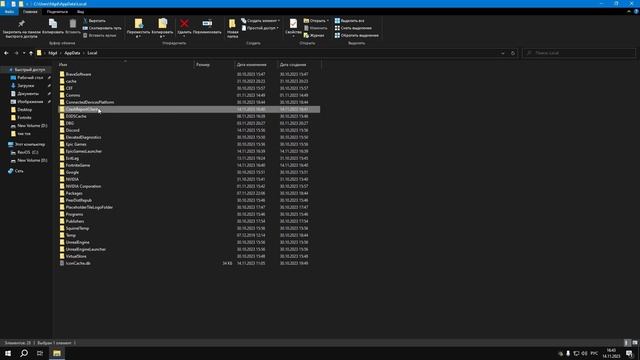Viewport: 640px width, 360px height.
Task: Switch to details view in status bar
Action: pos(627,343)
